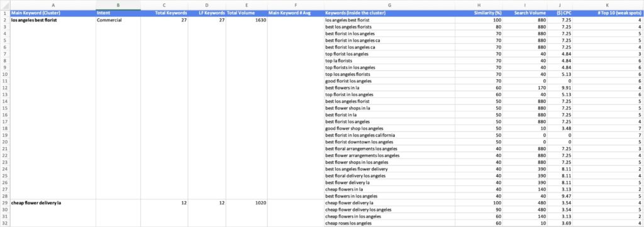Click the similarity value '90'
The image size is (644, 227).
pos(479,210)
